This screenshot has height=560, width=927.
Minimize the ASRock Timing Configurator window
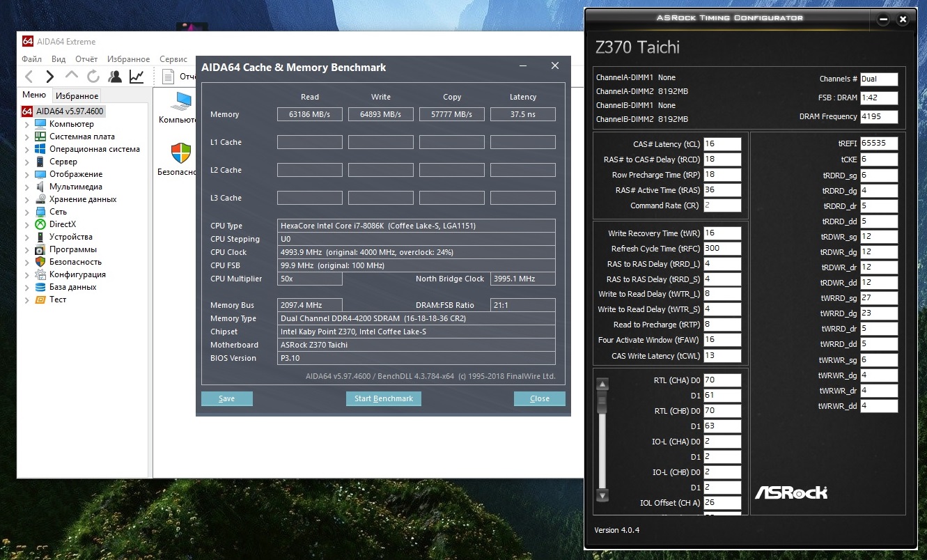tap(884, 20)
